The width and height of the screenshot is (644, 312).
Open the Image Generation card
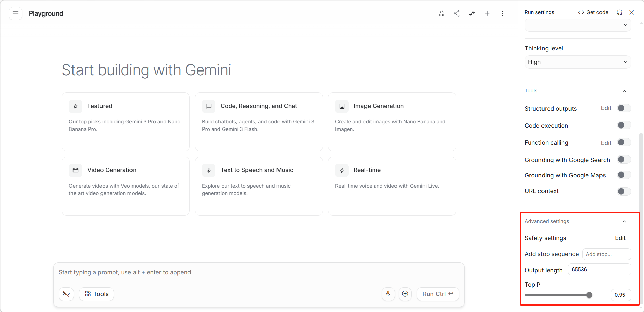click(x=392, y=122)
